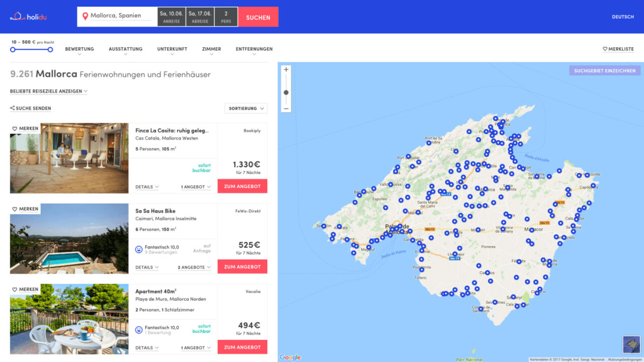This screenshot has height=362, width=644.
Task: Toggle Merken on Sa Sa Haus Bike listing
Action: (x=25, y=209)
